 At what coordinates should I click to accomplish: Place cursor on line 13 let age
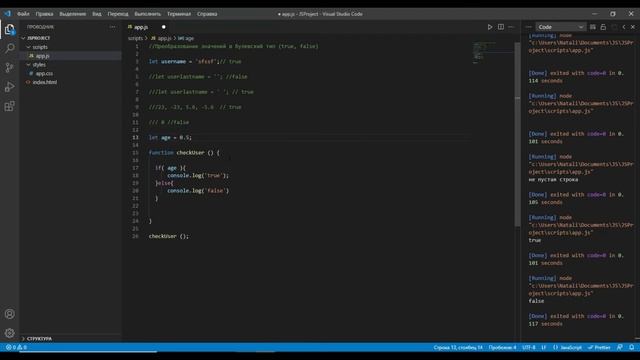pyautogui.click(x=170, y=138)
